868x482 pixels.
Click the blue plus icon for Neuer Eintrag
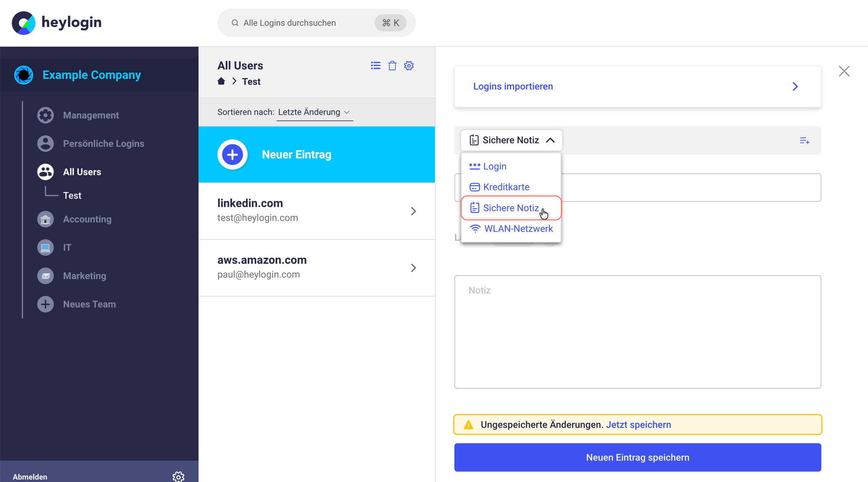click(233, 155)
